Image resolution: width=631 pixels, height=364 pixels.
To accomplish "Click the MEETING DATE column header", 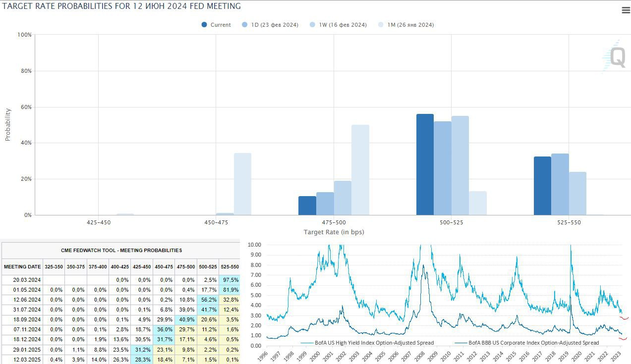I will tap(22, 266).
